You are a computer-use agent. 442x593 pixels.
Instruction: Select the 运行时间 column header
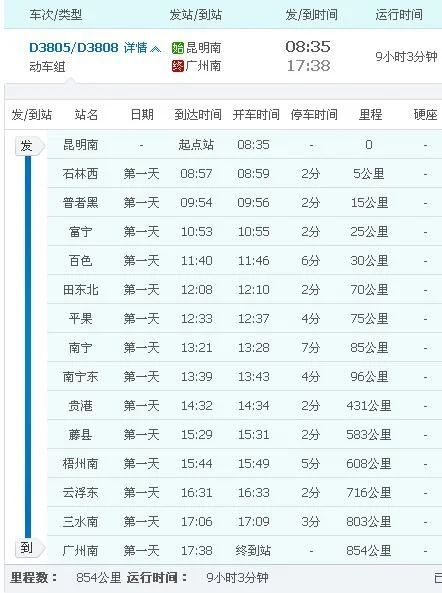399,15
